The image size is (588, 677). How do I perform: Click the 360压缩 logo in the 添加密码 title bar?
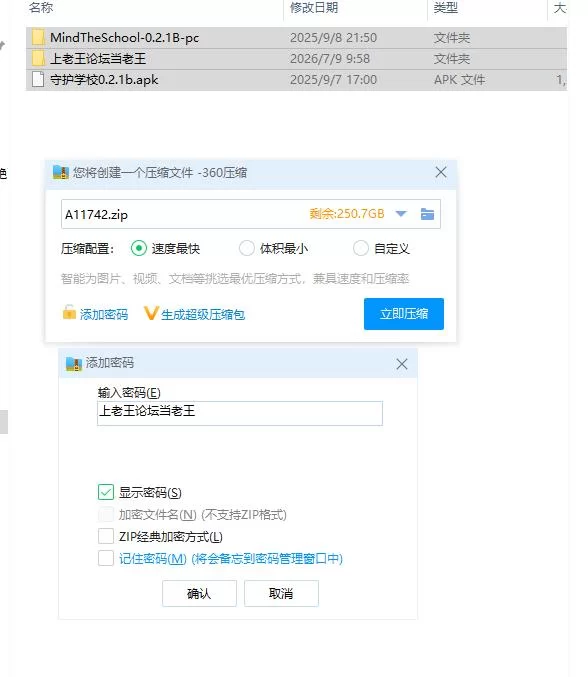click(x=74, y=364)
